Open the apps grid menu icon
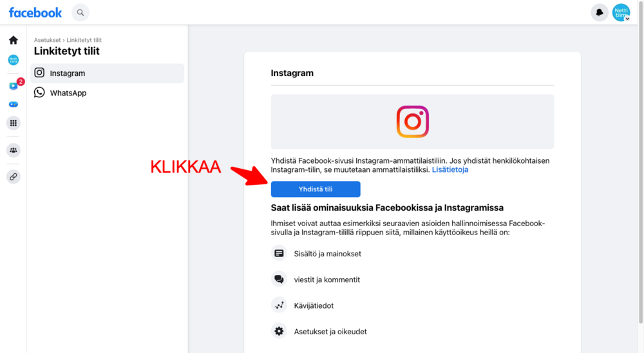Viewport: 644px width, 353px height. [x=14, y=123]
